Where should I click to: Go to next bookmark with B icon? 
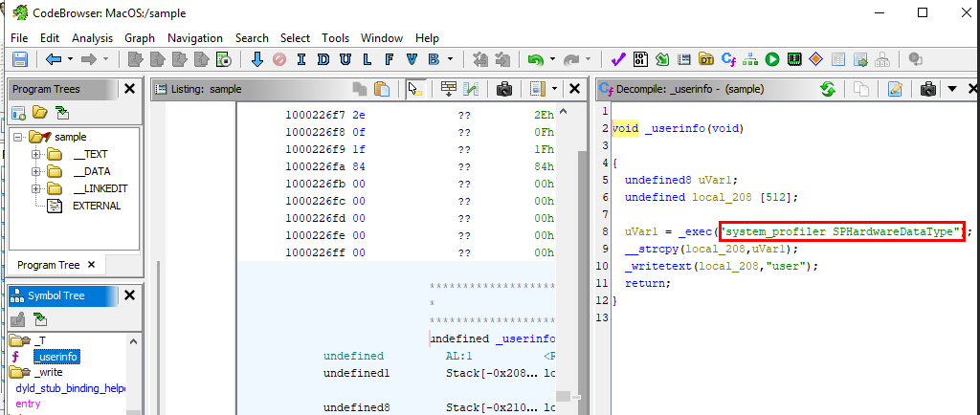(434, 60)
